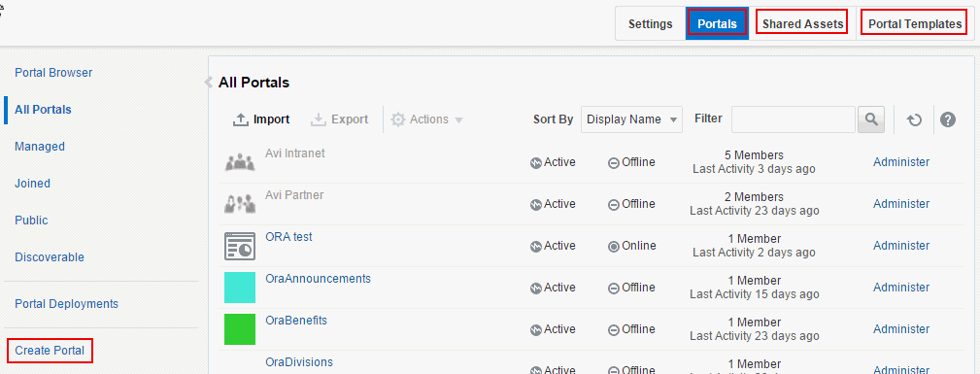Open the Sort By Display Name dropdown

631,119
